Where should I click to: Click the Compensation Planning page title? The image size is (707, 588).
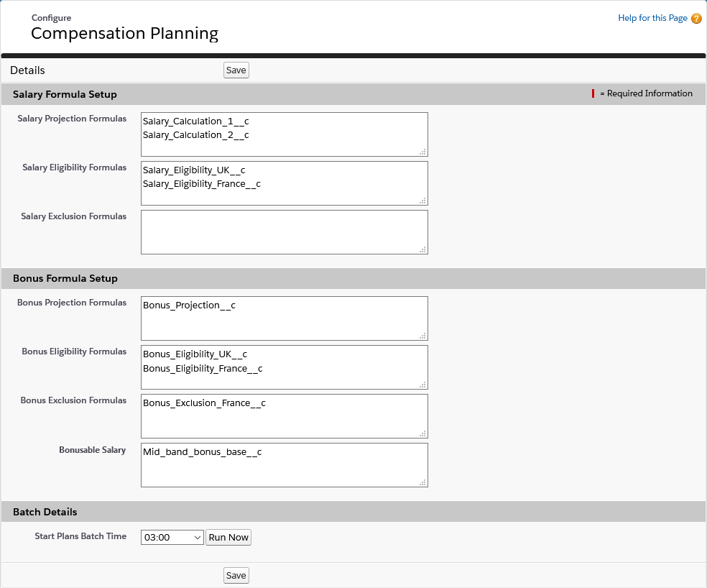[124, 33]
